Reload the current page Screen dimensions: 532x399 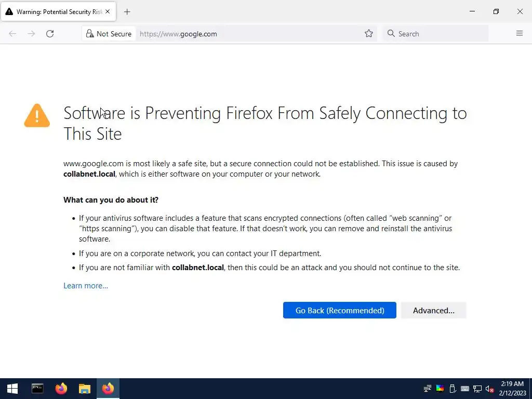coord(50,34)
